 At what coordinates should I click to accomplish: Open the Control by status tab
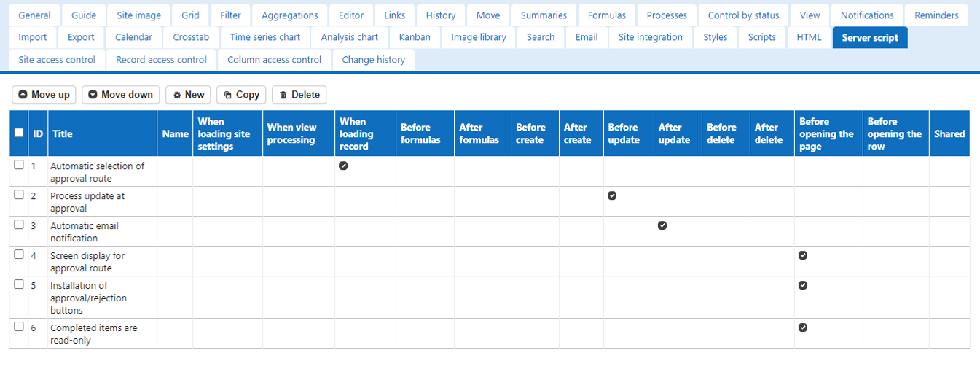pyautogui.click(x=743, y=15)
